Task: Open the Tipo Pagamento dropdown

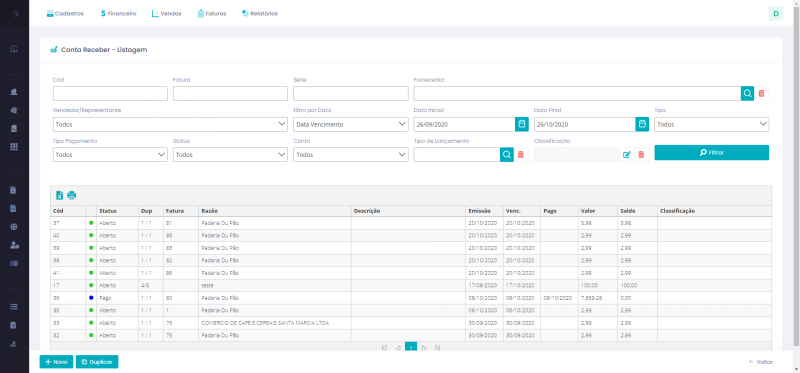Action: pos(110,155)
